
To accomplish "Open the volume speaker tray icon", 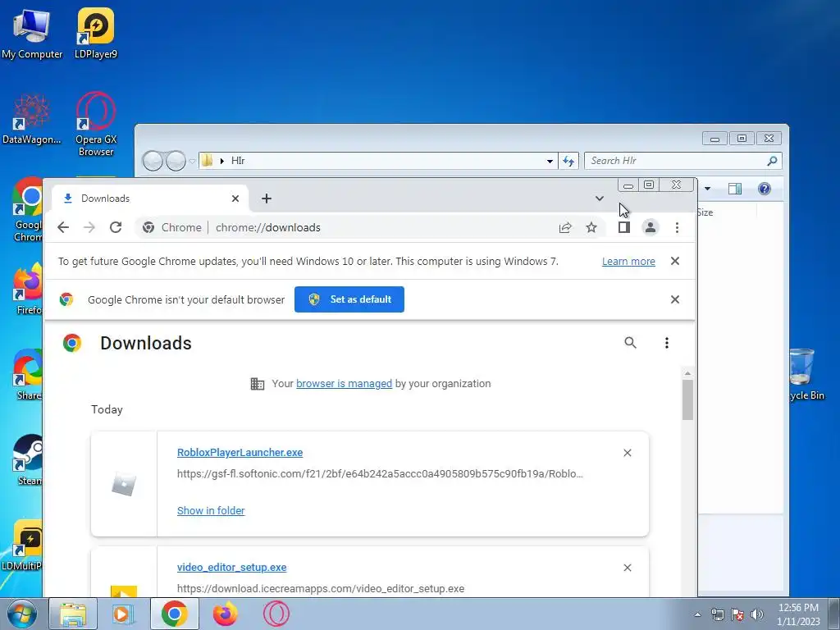I will coord(756,614).
